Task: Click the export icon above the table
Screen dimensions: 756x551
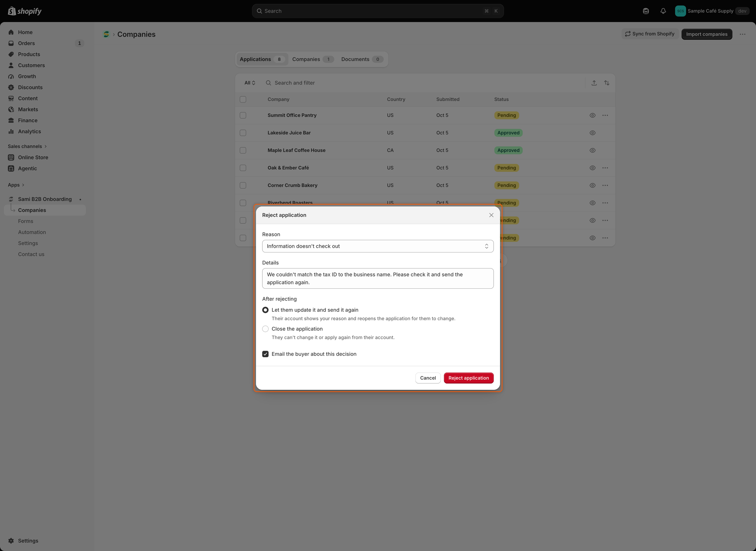Action: (594, 83)
